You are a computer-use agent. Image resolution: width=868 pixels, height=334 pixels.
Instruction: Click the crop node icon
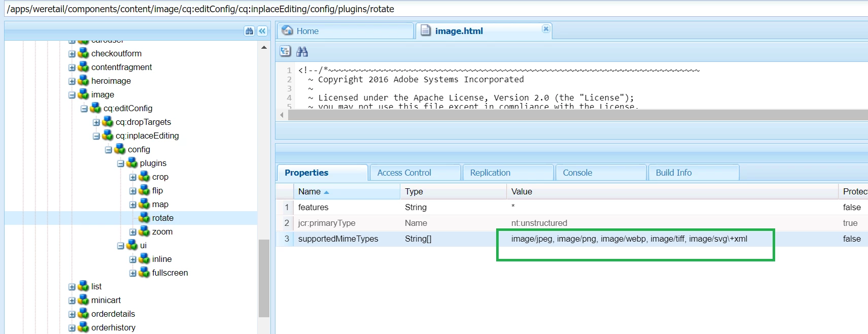[x=145, y=177]
